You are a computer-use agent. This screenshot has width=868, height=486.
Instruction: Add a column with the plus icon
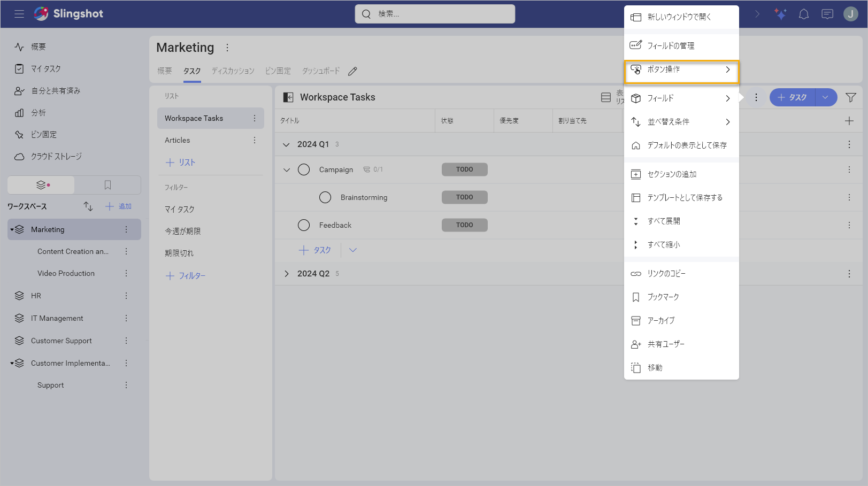pyautogui.click(x=849, y=121)
